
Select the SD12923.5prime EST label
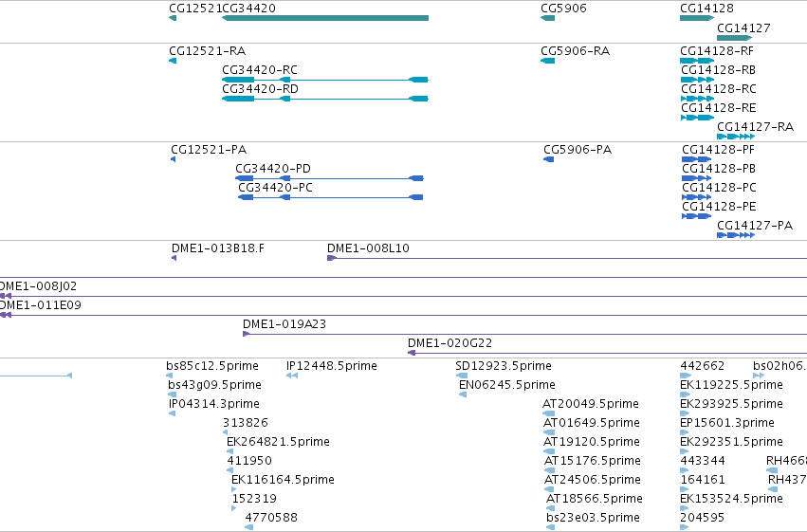click(x=504, y=366)
